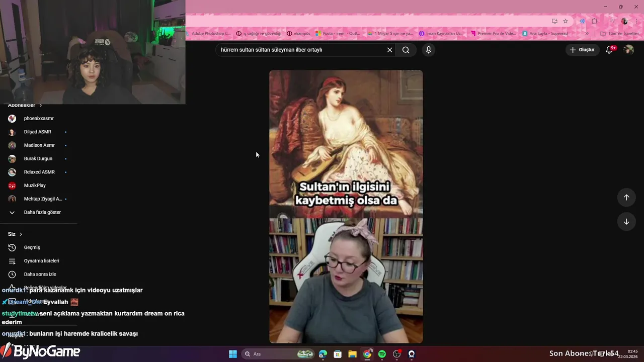
Task: Open phoenixxasmr subscription channel
Action: [39, 119]
